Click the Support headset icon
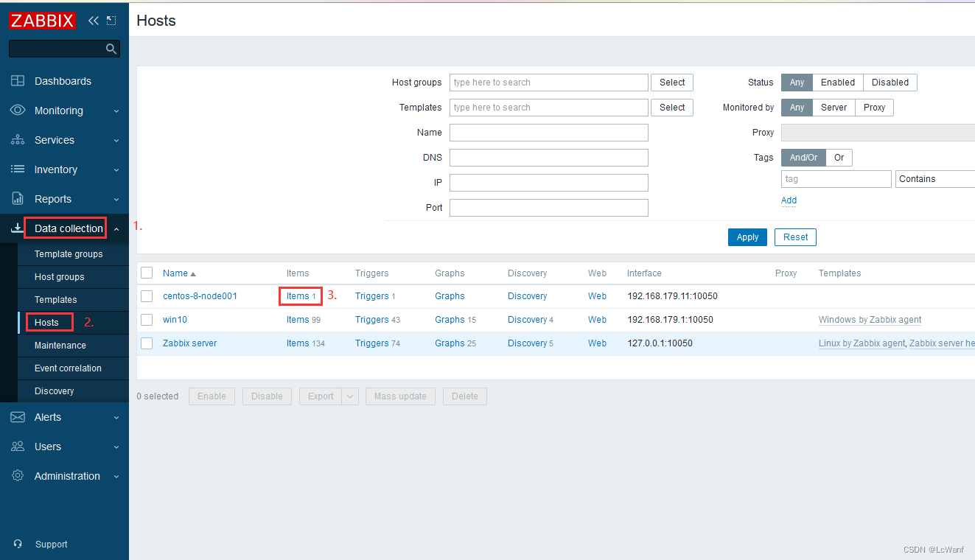 click(18, 544)
